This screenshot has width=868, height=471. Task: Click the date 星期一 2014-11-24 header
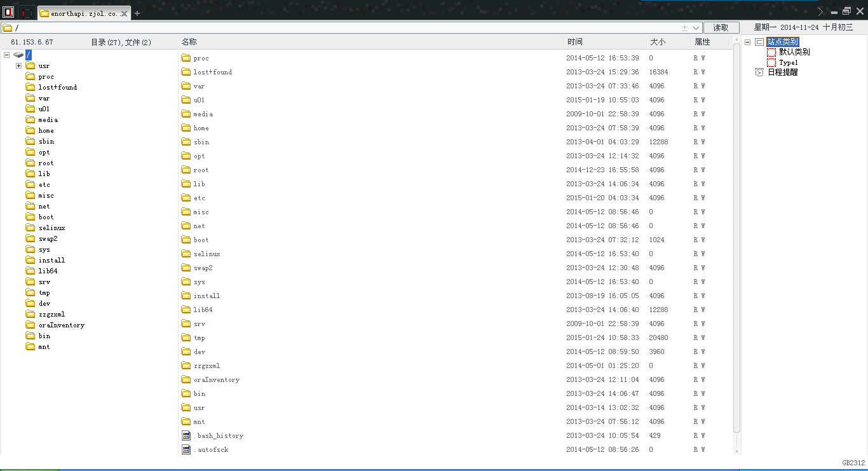803,27
